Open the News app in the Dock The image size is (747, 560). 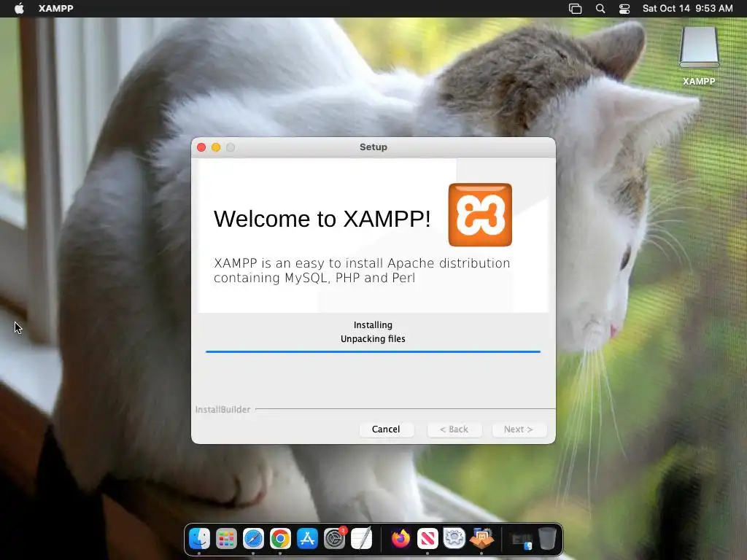pos(427,539)
